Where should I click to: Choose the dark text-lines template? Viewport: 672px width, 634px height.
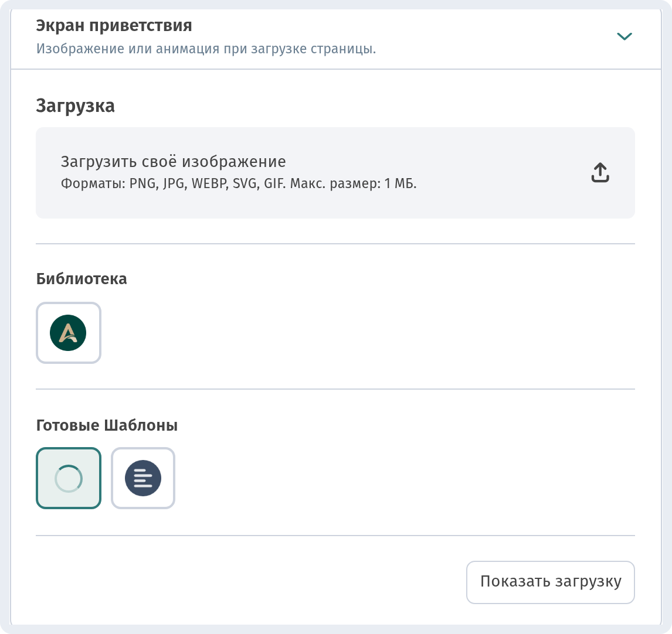pos(143,478)
